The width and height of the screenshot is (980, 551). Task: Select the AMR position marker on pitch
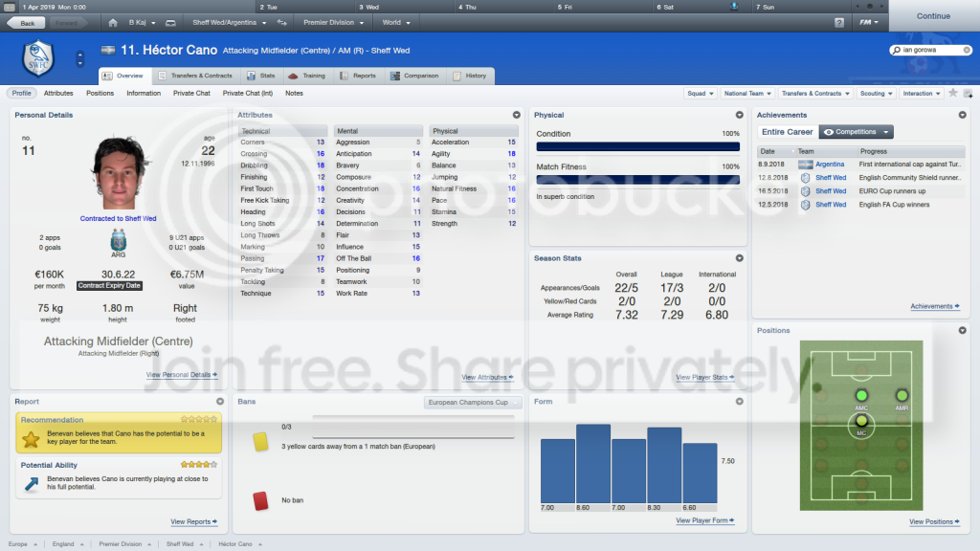point(902,395)
